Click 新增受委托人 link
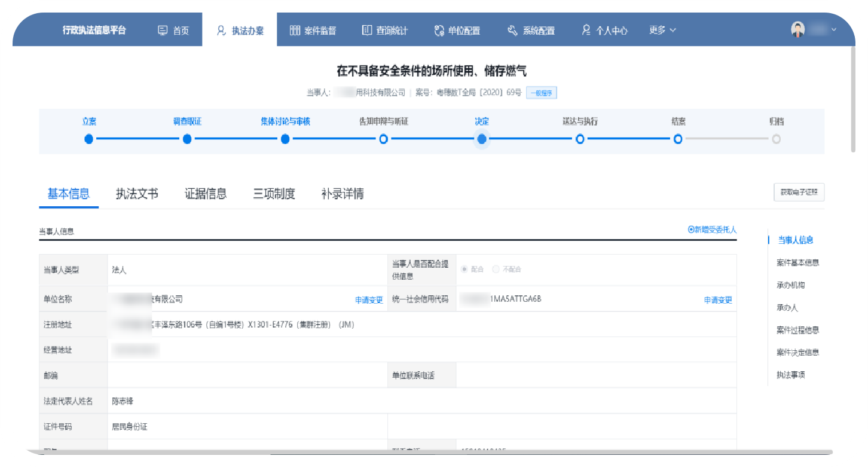 (x=712, y=230)
